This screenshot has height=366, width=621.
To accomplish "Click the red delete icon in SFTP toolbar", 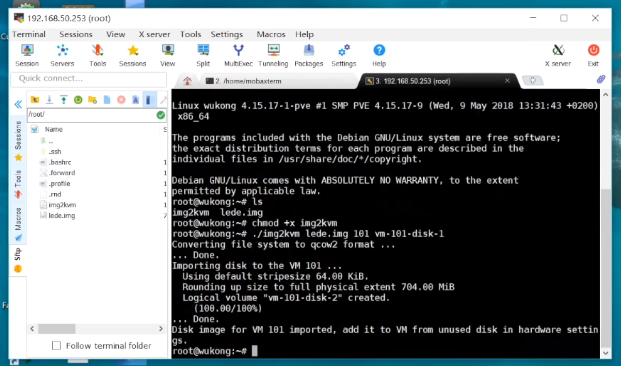I will 121,100.
